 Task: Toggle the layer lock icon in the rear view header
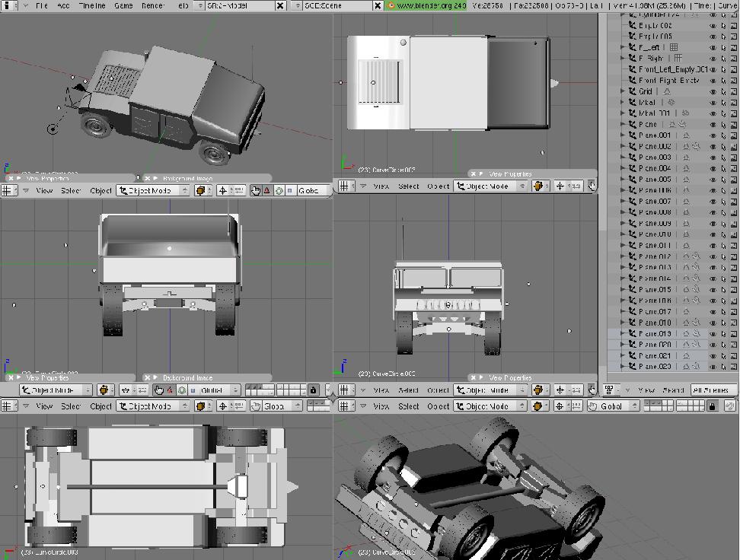pyautogui.click(x=313, y=390)
